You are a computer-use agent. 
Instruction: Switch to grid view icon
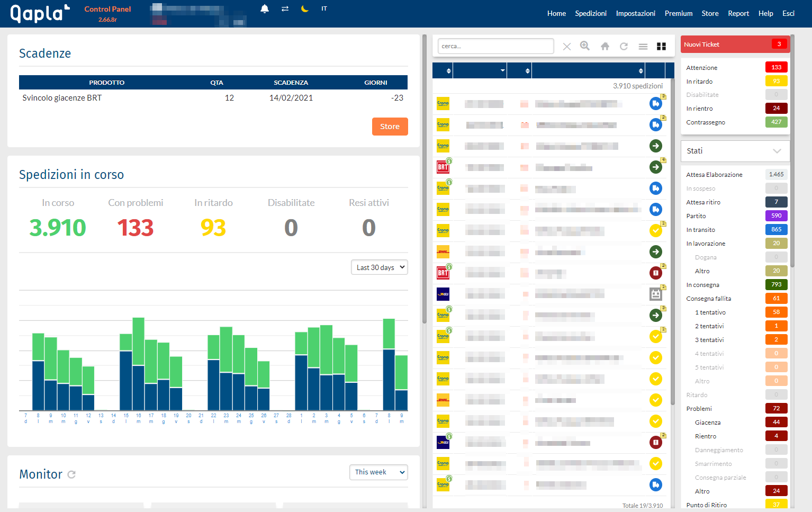[661, 46]
